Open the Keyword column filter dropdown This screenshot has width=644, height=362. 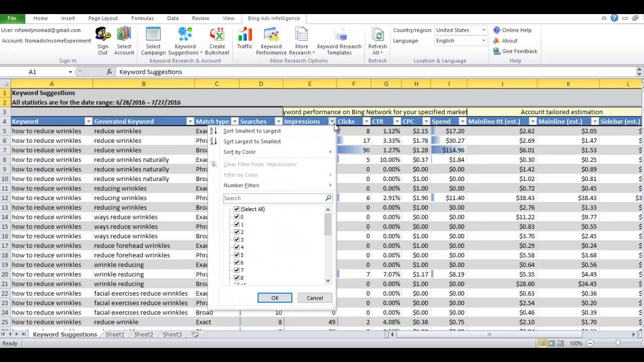pos(89,121)
